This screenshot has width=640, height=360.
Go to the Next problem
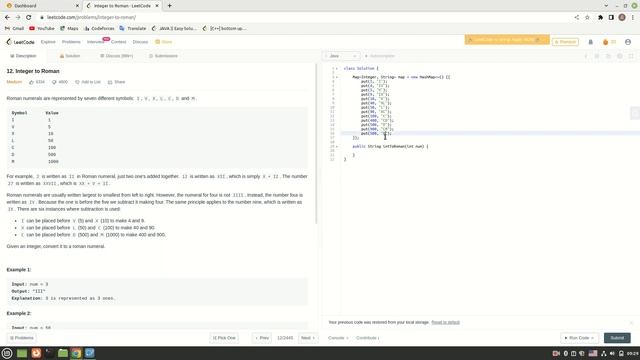click(308, 338)
